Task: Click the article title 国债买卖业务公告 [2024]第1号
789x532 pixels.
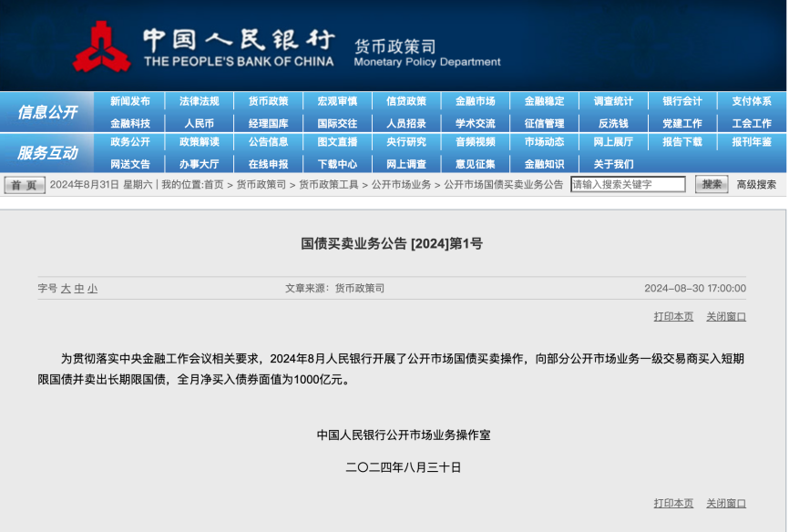Action: (392, 243)
